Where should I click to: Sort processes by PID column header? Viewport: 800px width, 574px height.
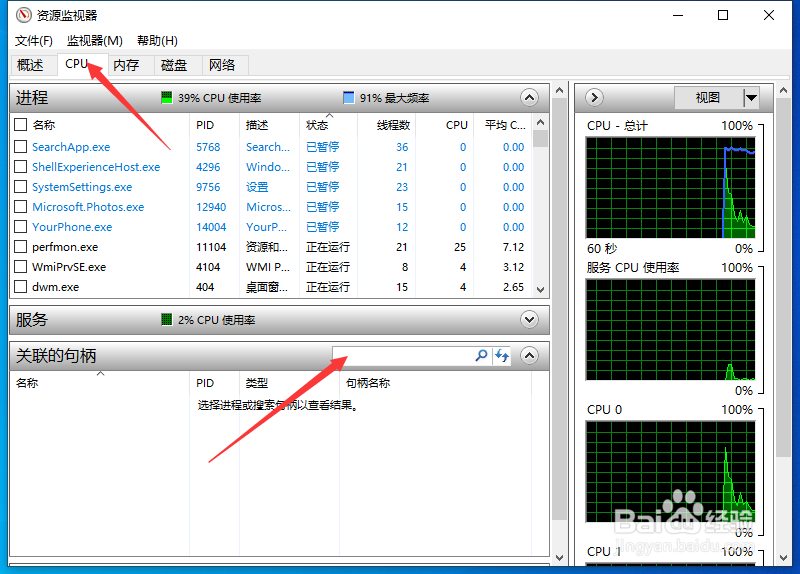pyautogui.click(x=214, y=125)
